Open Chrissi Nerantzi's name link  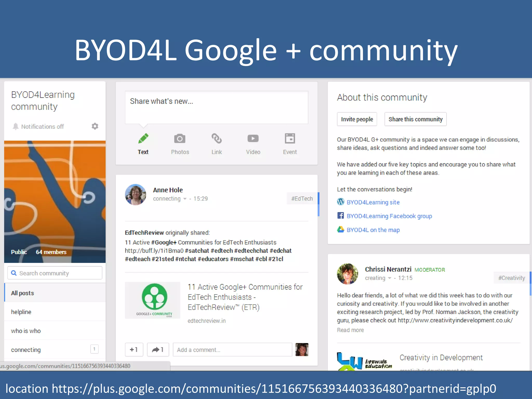coord(388,269)
